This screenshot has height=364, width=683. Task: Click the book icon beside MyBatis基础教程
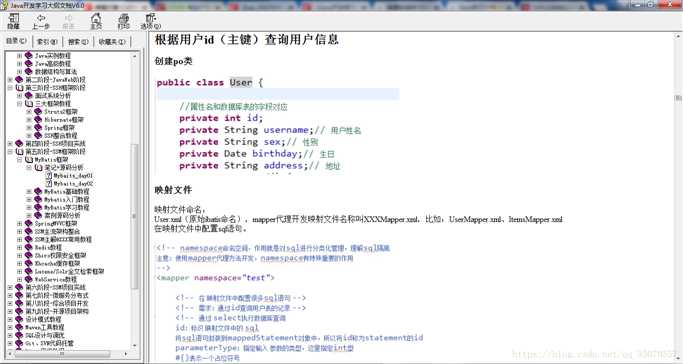point(38,191)
